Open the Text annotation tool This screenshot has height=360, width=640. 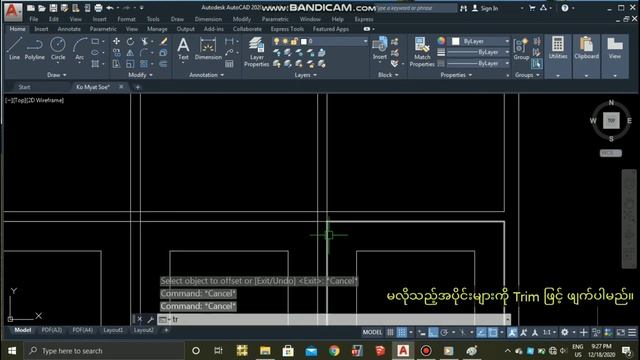tap(183, 49)
